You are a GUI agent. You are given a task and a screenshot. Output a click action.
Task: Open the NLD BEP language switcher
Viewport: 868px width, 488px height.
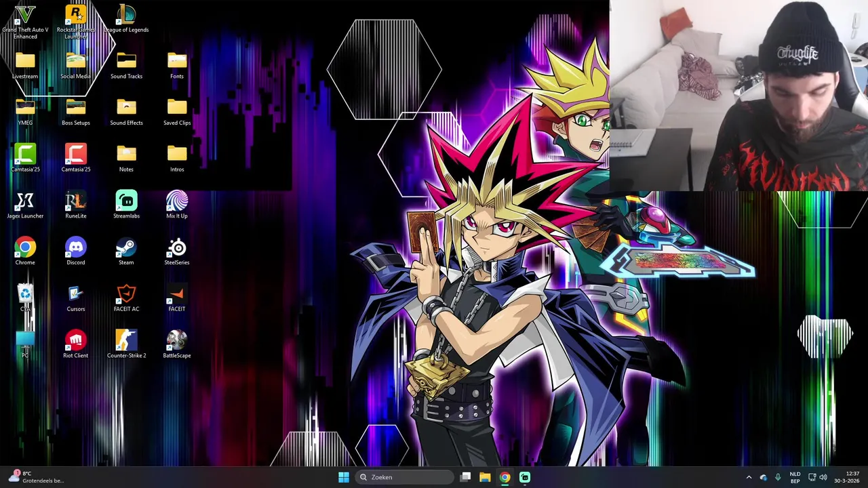tap(795, 477)
